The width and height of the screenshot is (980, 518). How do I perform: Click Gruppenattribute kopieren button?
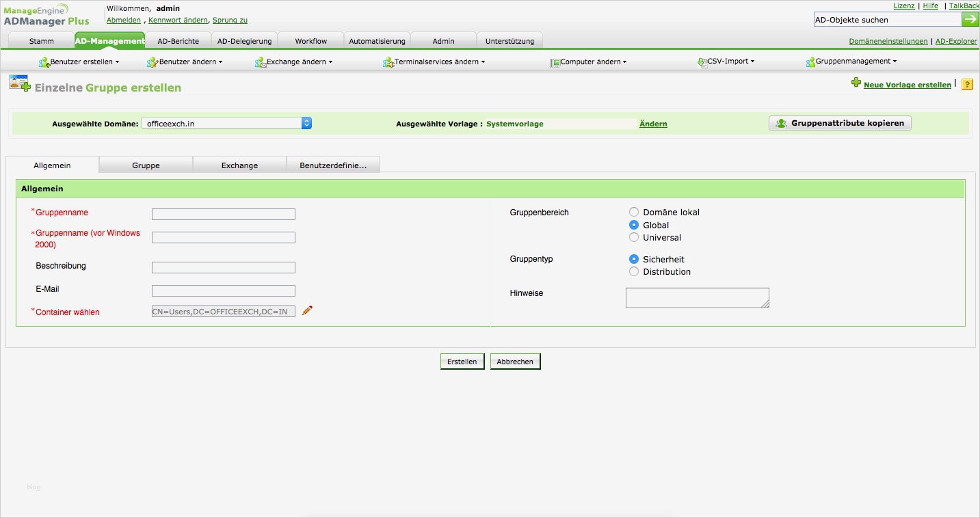click(840, 124)
